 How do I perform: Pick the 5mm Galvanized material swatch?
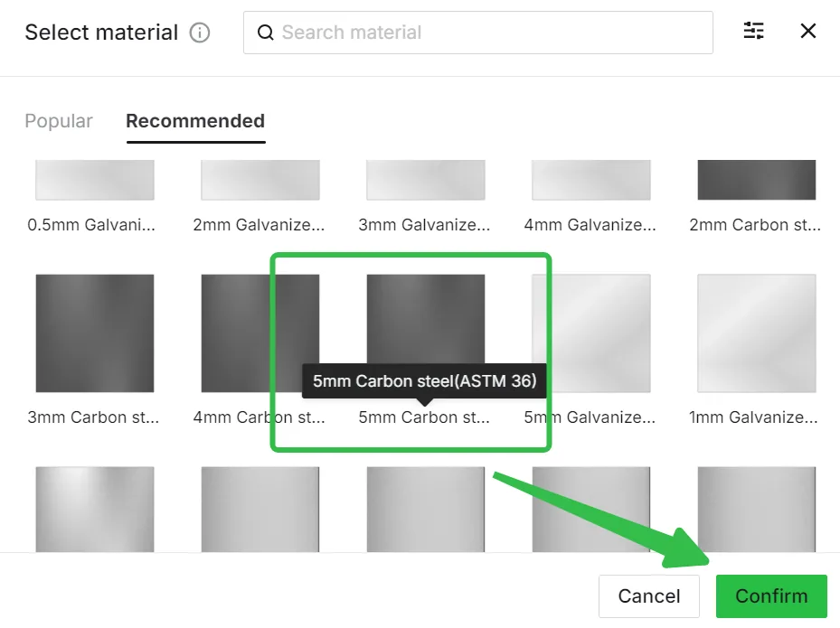[x=591, y=333]
